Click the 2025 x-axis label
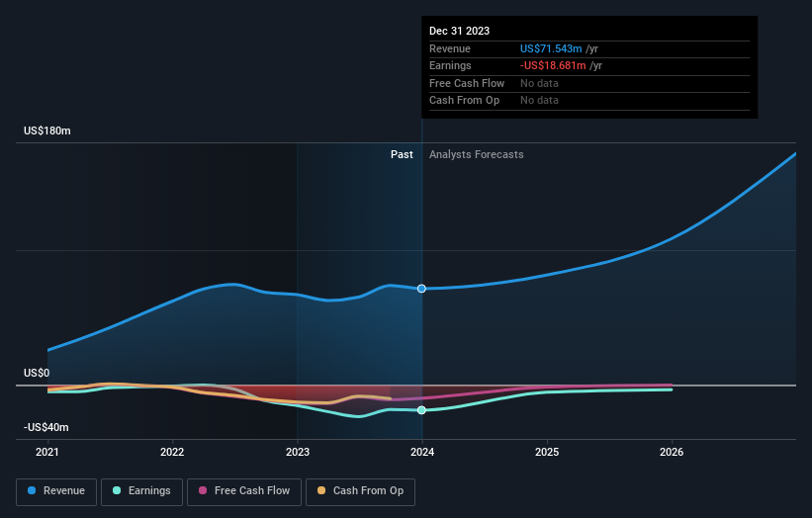812x518 pixels. (x=547, y=453)
